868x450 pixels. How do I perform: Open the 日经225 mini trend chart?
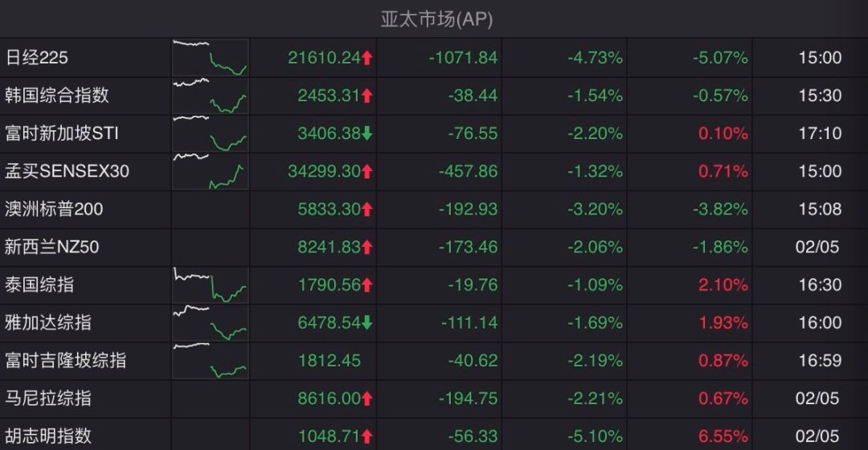click(x=211, y=58)
